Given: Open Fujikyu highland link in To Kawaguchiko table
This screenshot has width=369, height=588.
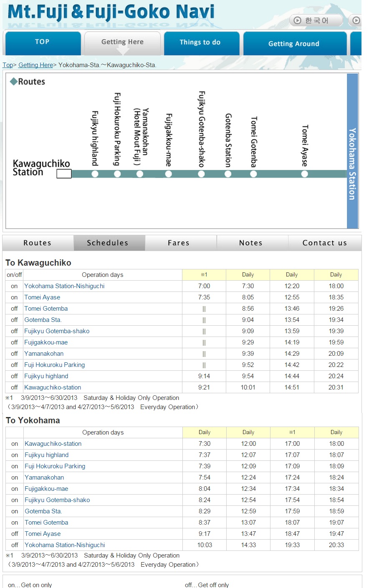Looking at the screenshot, I should [46, 376].
